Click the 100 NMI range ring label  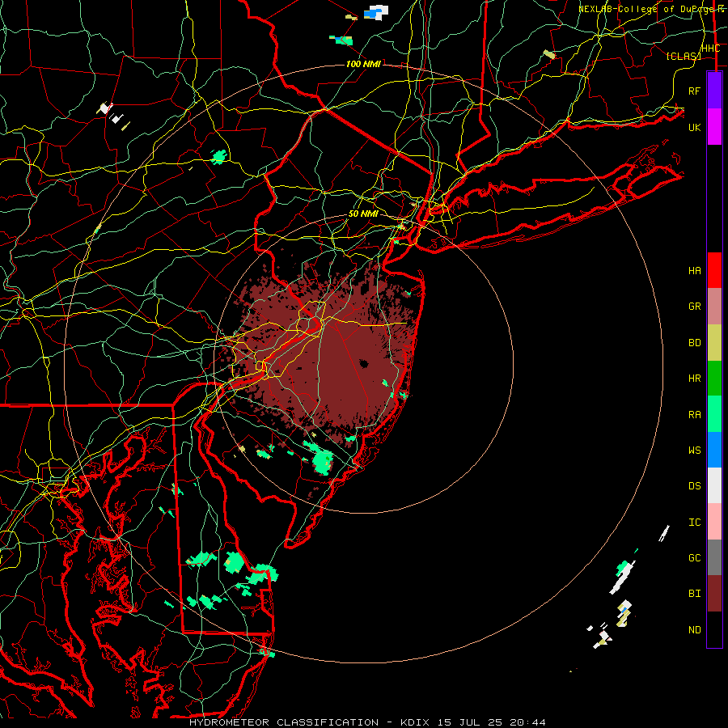coord(363,64)
